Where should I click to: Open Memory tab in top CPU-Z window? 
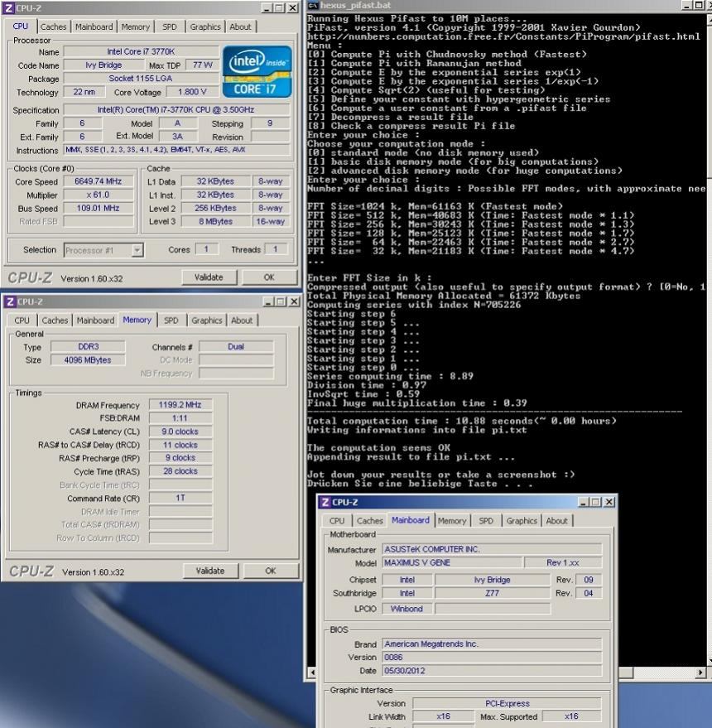click(136, 27)
